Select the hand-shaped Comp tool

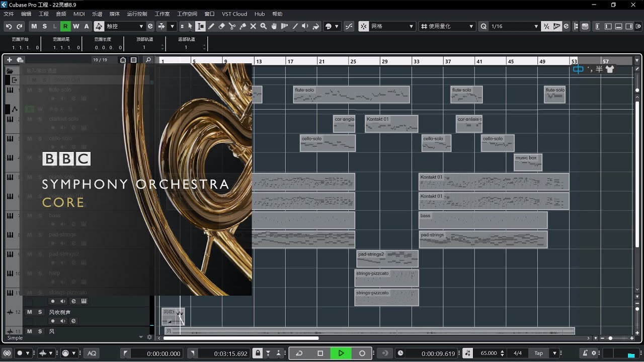(274, 26)
